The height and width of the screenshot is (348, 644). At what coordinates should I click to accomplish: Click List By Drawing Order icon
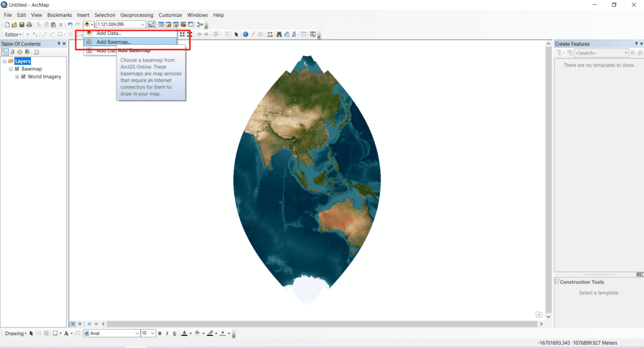click(x=5, y=52)
